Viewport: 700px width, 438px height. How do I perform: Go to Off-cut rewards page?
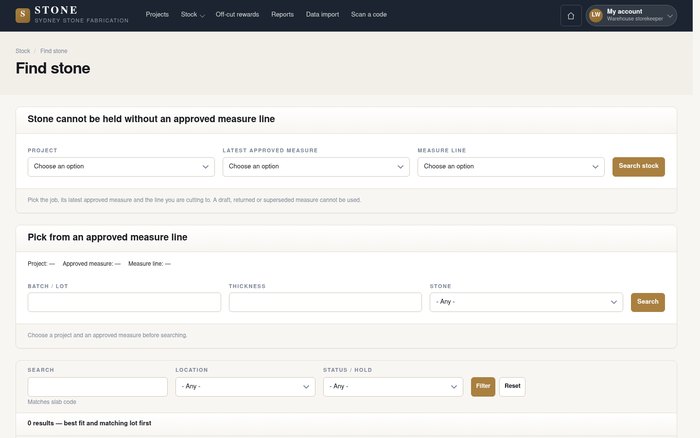237,14
